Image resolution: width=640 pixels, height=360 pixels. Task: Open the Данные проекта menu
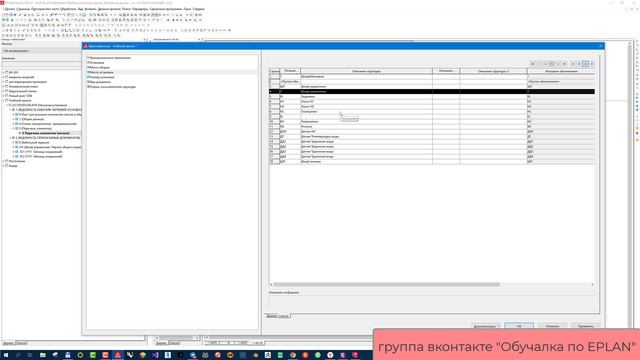pos(109,9)
